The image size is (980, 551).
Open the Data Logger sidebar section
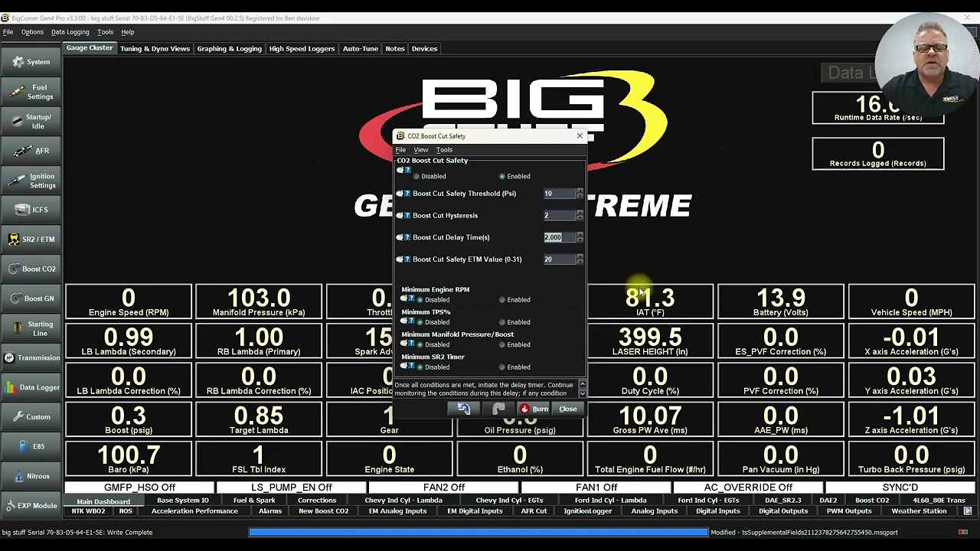[31, 387]
